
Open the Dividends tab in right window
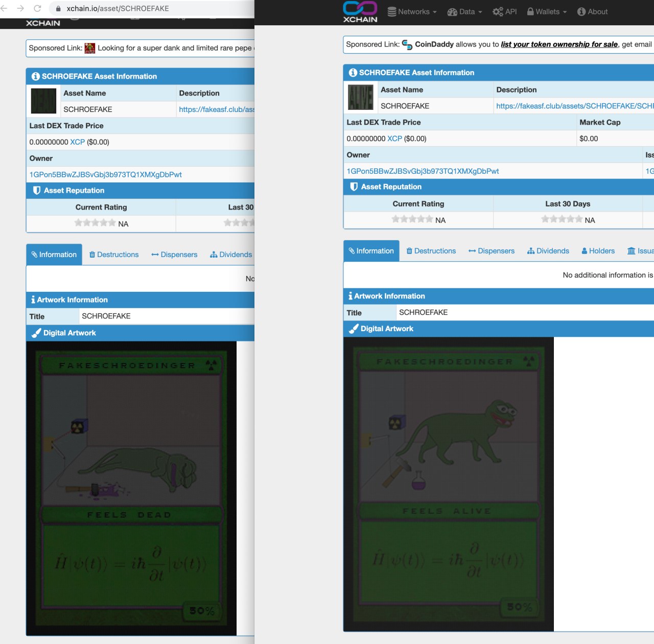[548, 251]
